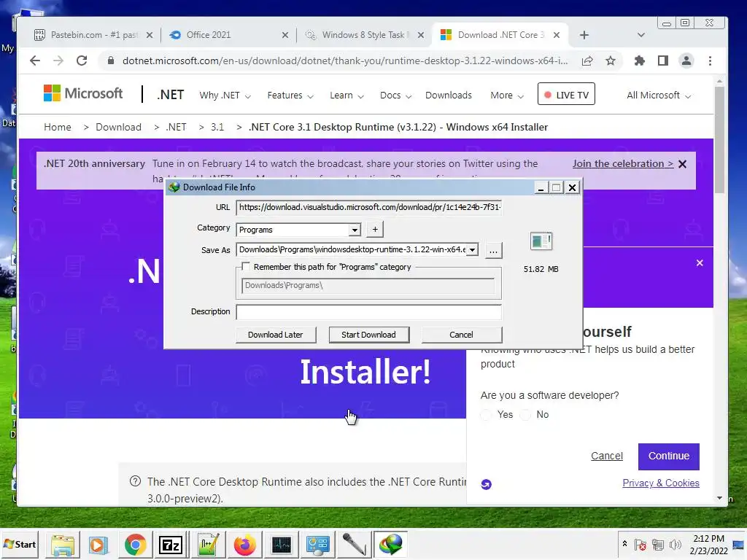The width and height of the screenshot is (747, 560).
Task: Click LIVE TV button
Action: (x=566, y=95)
